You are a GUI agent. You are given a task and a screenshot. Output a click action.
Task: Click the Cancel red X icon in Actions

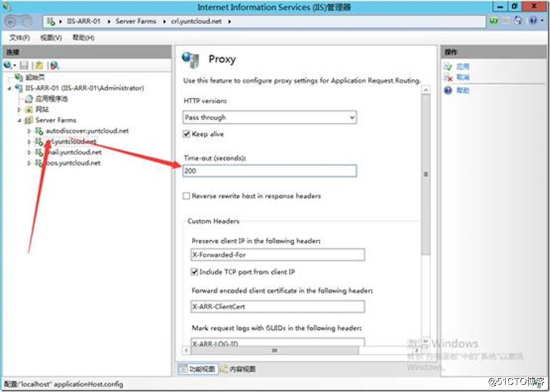[x=448, y=77]
